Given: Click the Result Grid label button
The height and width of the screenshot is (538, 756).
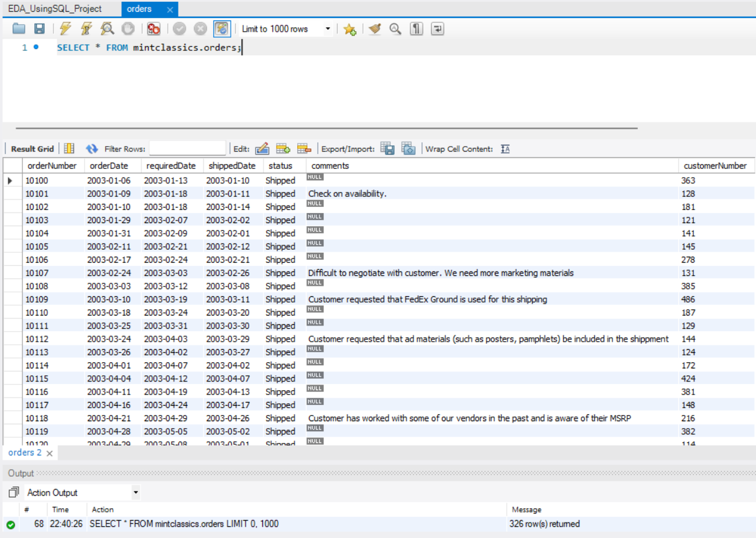Looking at the screenshot, I should 32,148.
